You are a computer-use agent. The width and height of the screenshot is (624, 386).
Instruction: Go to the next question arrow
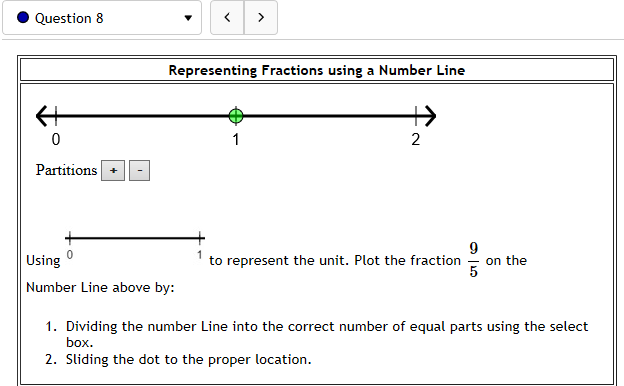(261, 18)
